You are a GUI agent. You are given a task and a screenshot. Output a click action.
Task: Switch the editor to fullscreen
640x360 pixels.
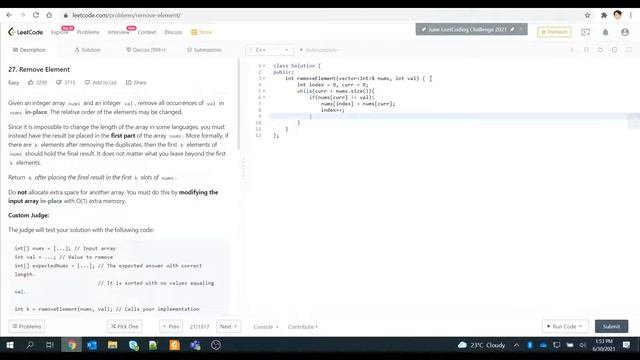pyautogui.click(x=629, y=50)
